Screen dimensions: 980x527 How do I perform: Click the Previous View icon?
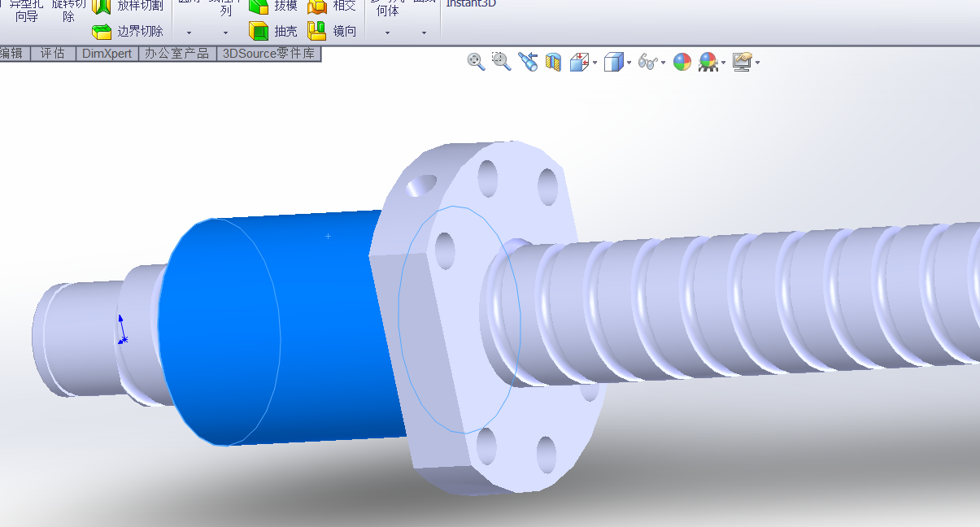[528, 62]
